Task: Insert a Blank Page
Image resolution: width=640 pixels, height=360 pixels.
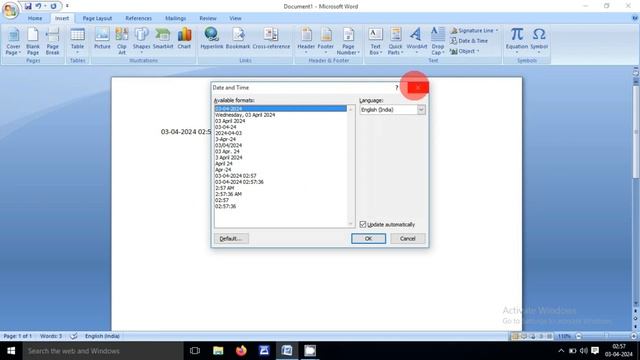Action: [x=33, y=41]
